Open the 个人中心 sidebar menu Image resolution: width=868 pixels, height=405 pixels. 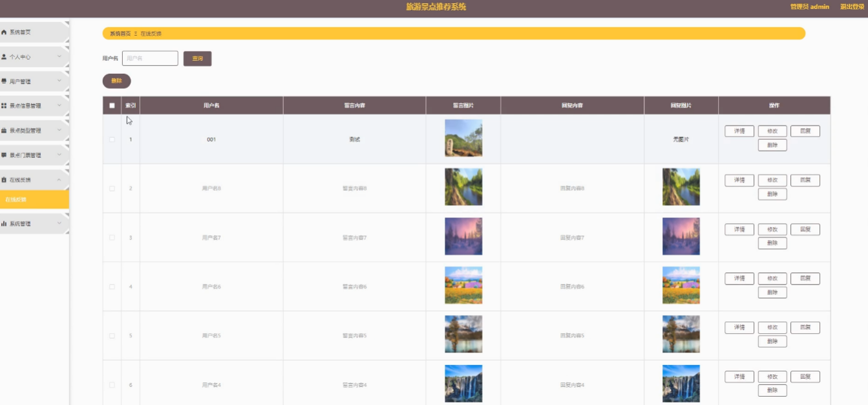click(x=34, y=57)
